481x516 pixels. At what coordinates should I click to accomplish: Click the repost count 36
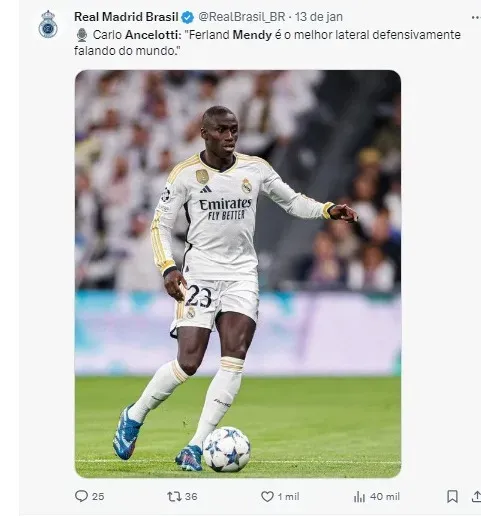(191, 497)
